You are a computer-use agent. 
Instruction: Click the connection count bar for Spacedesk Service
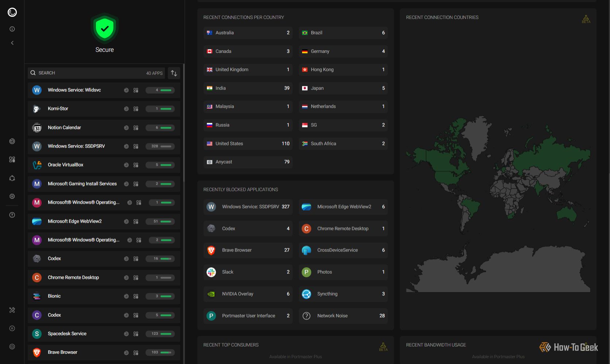pyautogui.click(x=160, y=334)
